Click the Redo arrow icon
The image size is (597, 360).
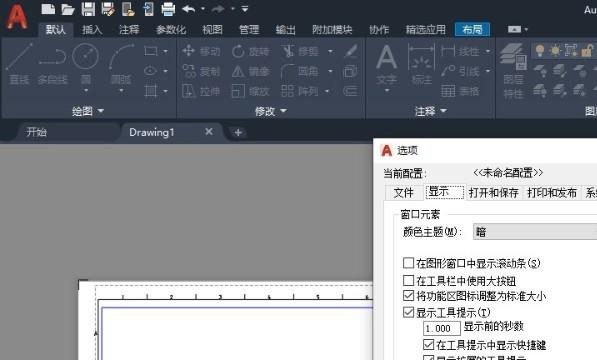[x=218, y=9]
